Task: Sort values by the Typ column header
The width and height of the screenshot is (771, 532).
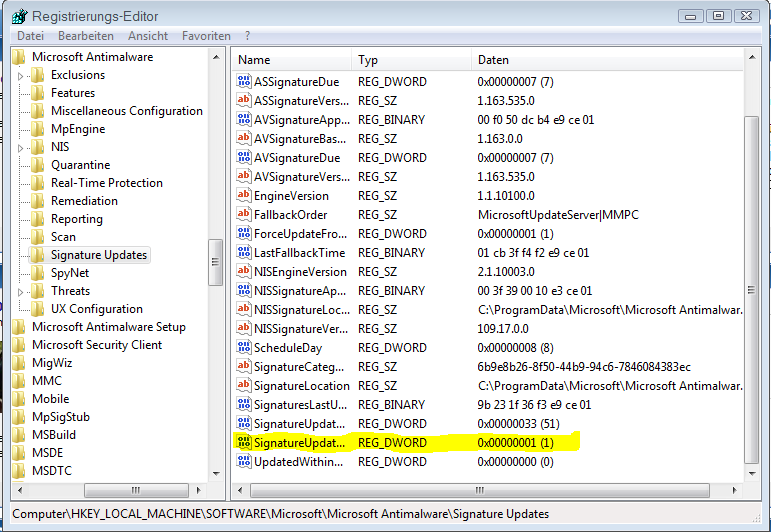Action: (412, 60)
